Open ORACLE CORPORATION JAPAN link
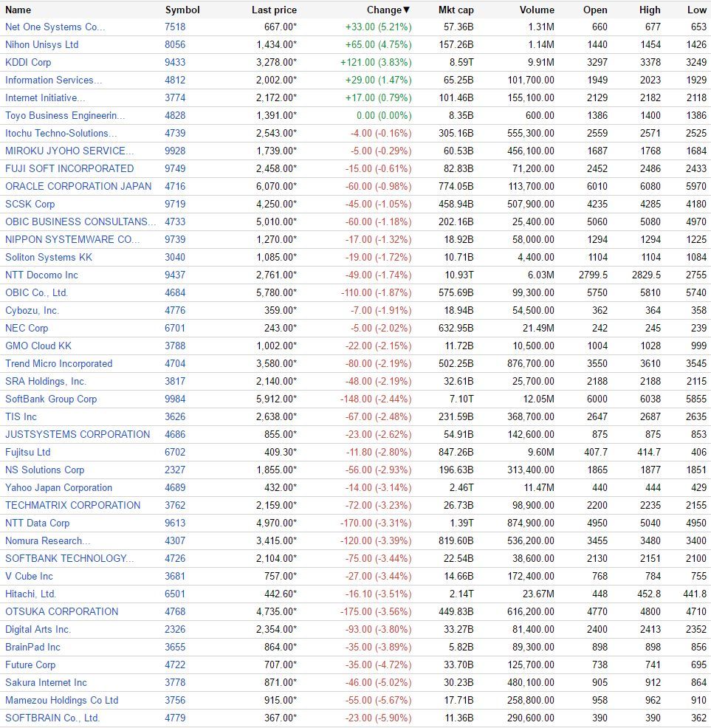This screenshot has width=711, height=728. click(78, 186)
